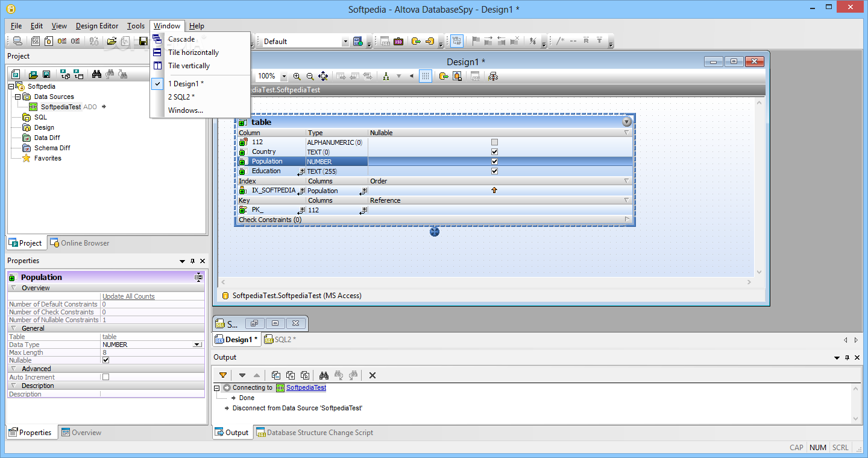Viewport: 868px width, 458px height.
Task: Click the Max Length value field showing 8
Action: click(153, 352)
